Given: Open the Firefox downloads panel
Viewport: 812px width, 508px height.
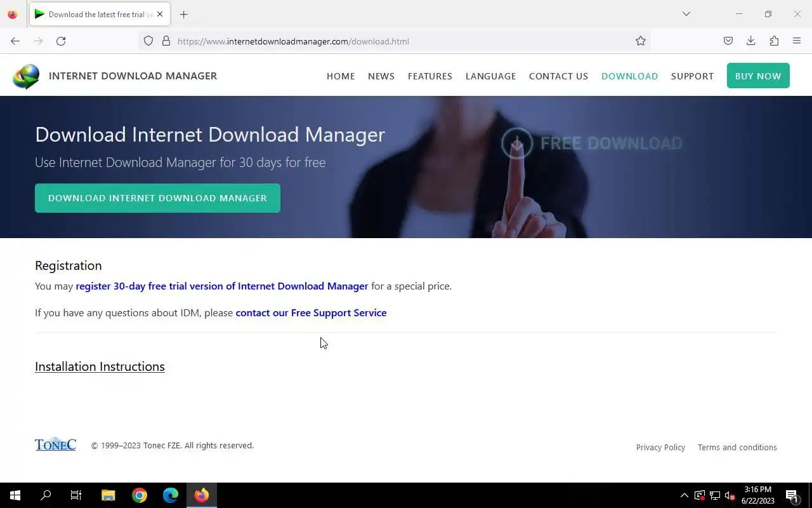Looking at the screenshot, I should [x=751, y=41].
